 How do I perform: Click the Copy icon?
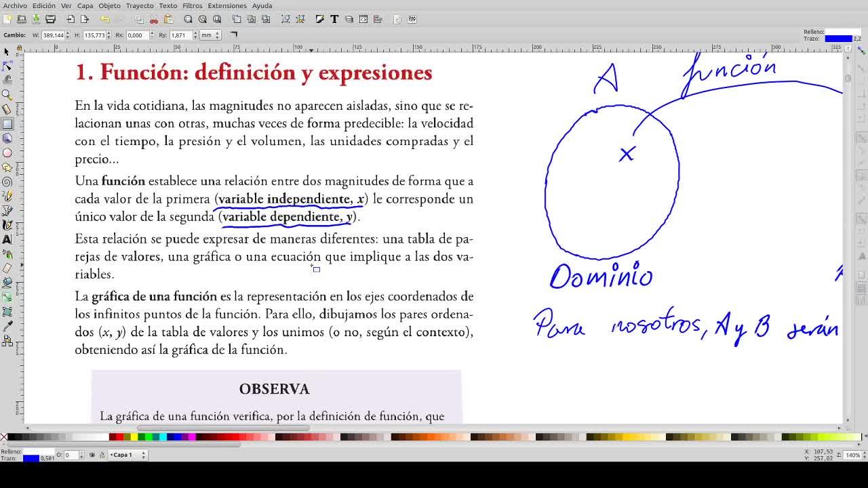coord(139,19)
